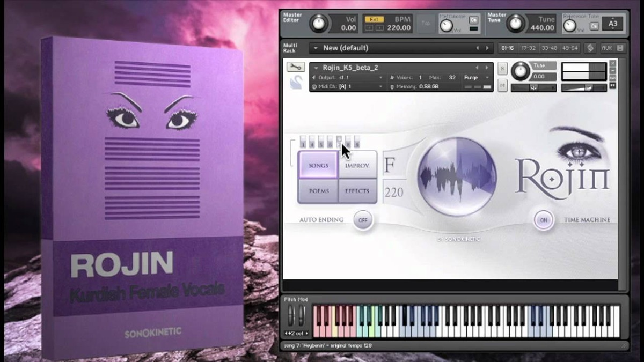Toggle Reference Tone On button
The image size is (644, 362).
[594, 26]
